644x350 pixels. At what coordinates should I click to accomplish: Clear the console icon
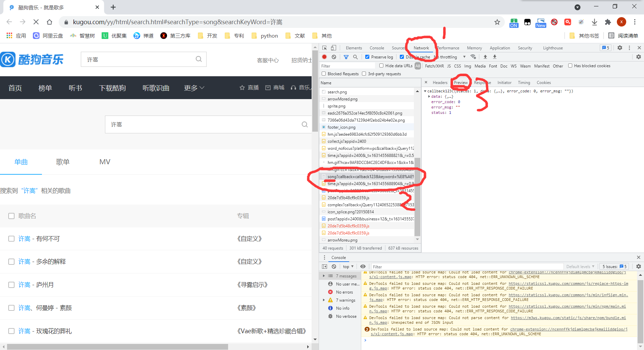point(334,266)
